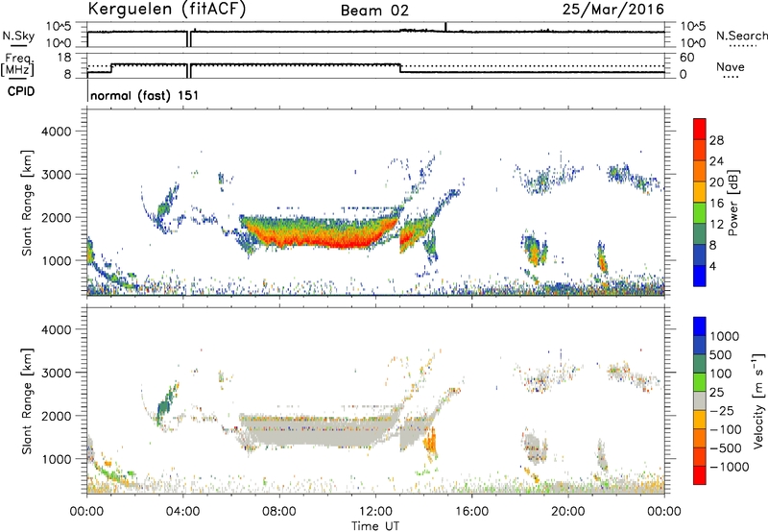768x532 pixels.
Task: Click the '20:00' time axis label
Action: click(x=568, y=512)
